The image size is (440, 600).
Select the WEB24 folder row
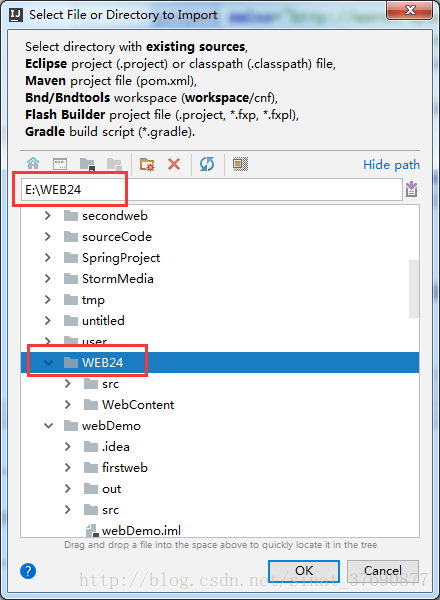point(220,362)
